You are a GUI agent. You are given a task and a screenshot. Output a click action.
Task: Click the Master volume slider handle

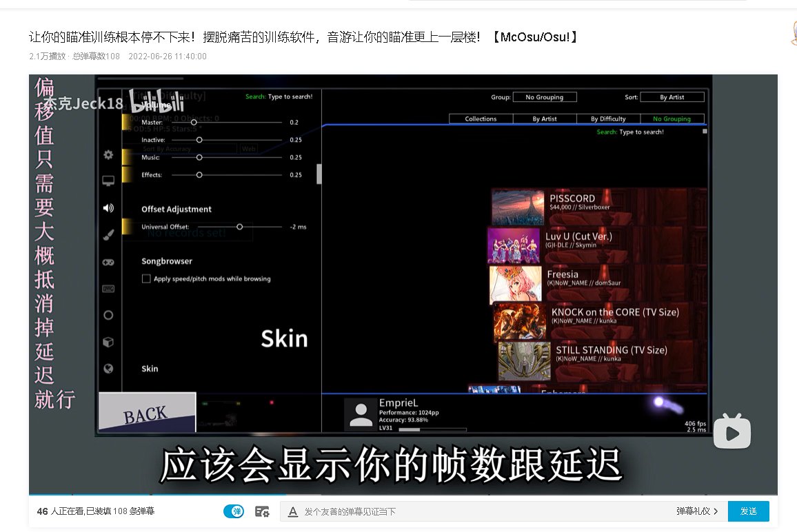click(194, 123)
